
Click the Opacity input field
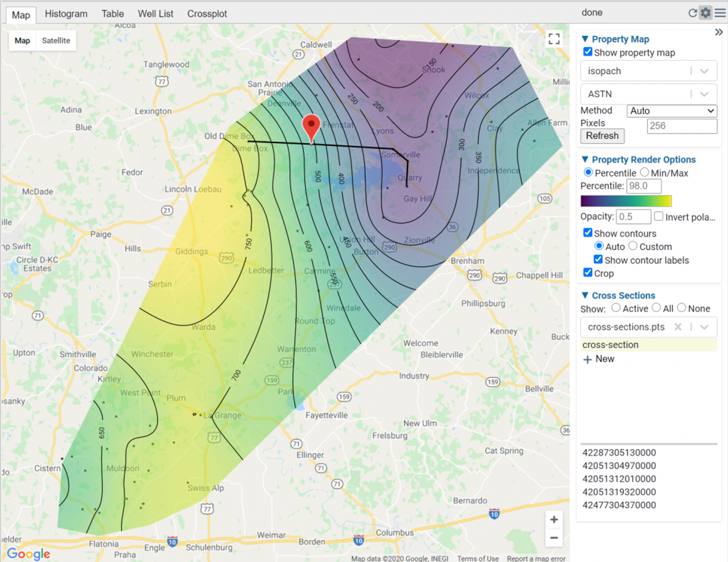coord(633,217)
